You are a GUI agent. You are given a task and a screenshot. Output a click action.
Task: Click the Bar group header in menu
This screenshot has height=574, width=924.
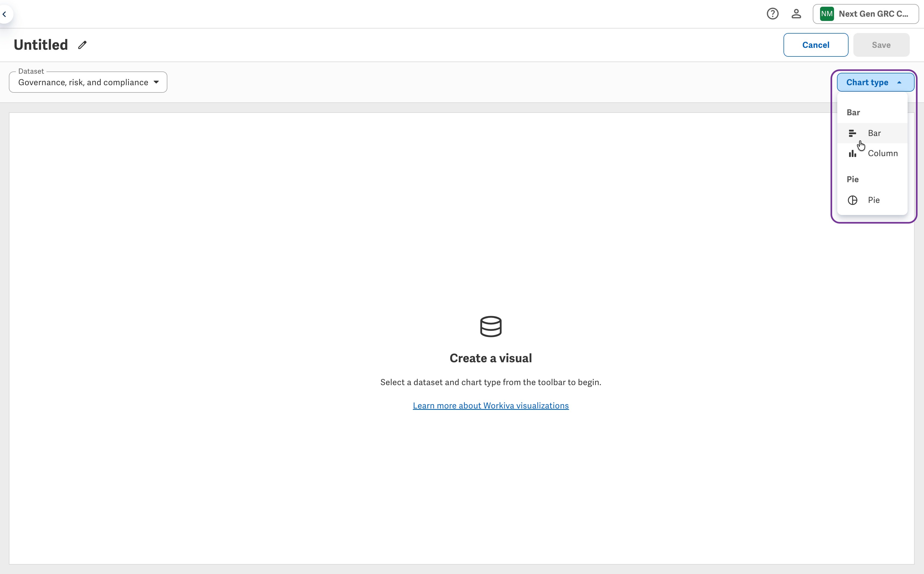point(853,112)
